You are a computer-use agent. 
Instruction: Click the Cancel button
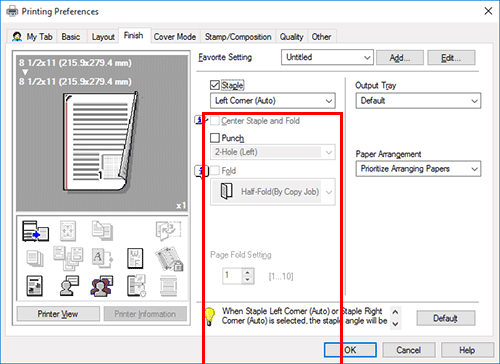click(x=409, y=350)
